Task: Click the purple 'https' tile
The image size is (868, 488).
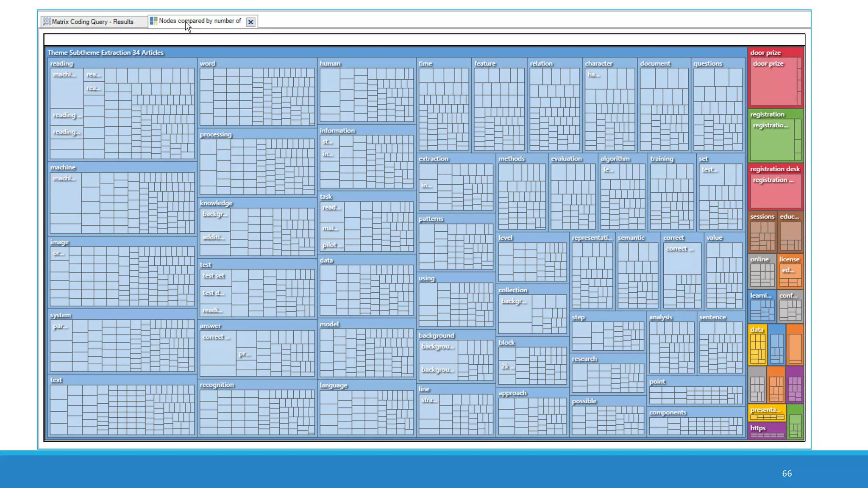Action: 767,431
